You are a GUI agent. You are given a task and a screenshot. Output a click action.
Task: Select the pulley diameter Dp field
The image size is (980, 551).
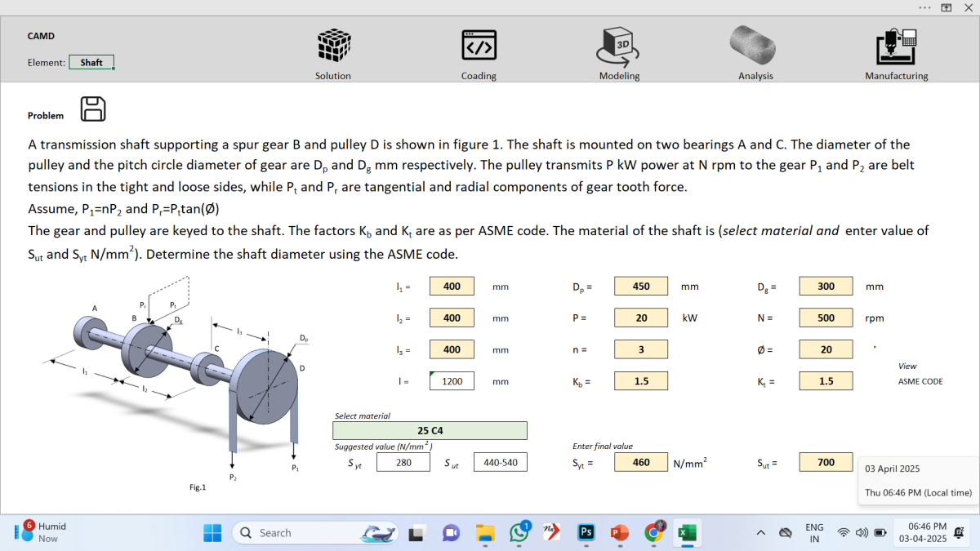pyautogui.click(x=641, y=287)
